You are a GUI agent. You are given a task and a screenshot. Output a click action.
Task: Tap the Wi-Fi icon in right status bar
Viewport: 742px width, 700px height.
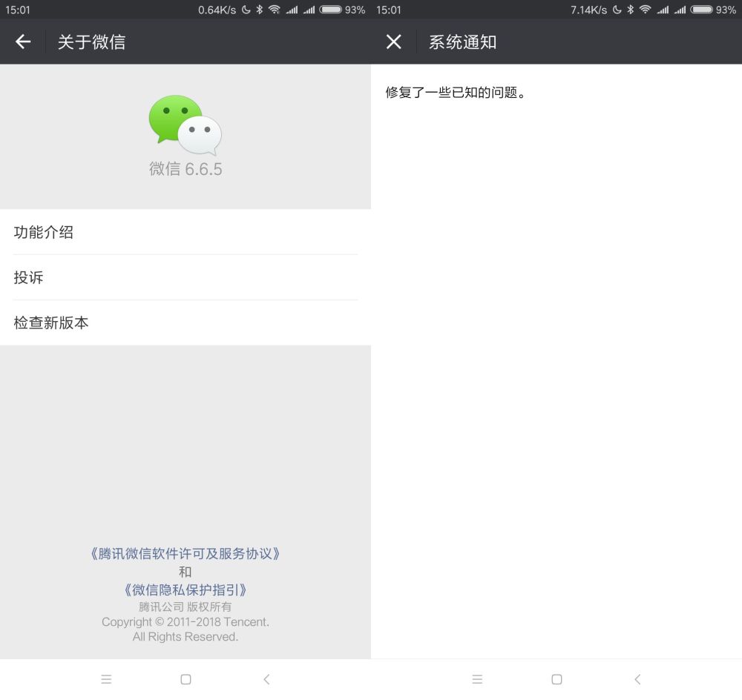coord(646,10)
